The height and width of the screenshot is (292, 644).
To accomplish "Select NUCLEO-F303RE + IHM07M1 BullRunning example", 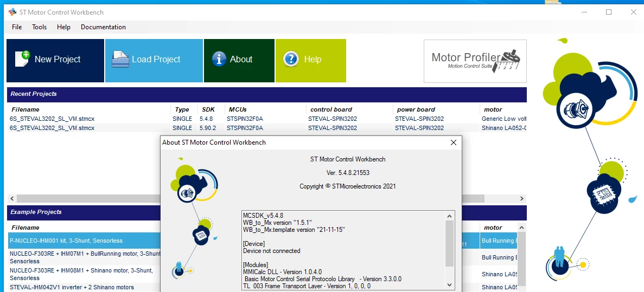I will (x=84, y=257).
